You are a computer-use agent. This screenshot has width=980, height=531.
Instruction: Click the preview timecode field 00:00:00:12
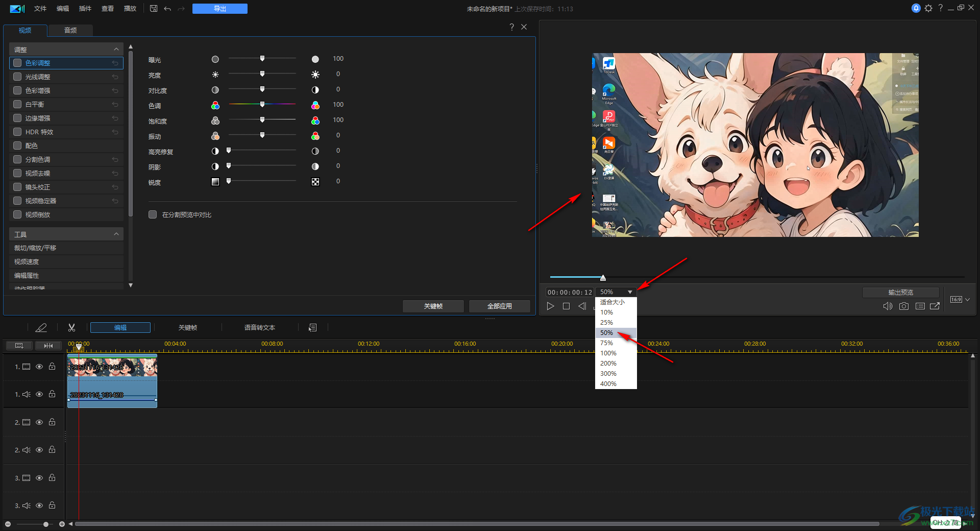pos(570,293)
